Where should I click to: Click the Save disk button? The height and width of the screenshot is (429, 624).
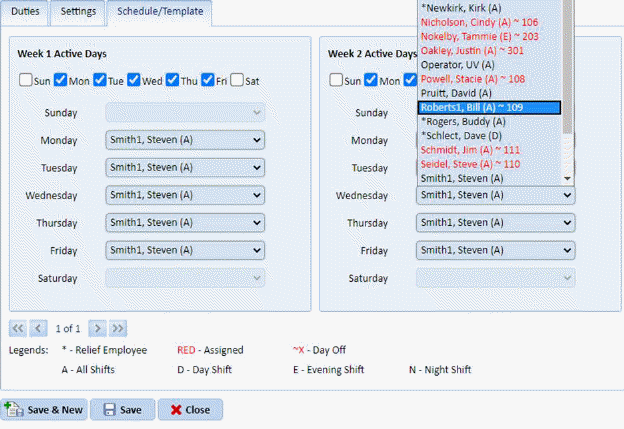(123, 410)
